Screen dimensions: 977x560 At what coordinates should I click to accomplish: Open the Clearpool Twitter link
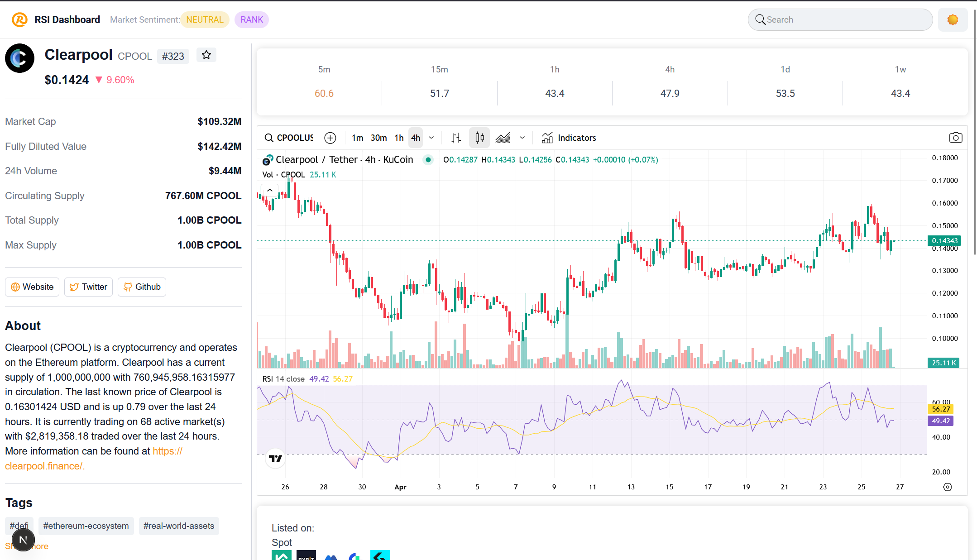tap(88, 287)
